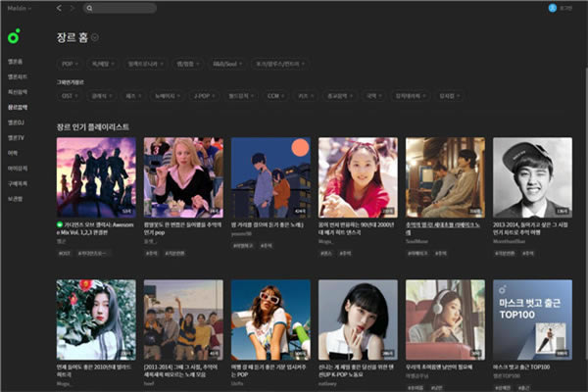Click the #OST tag under Awesome Mix
This screenshot has width=588, height=392.
coord(65,252)
